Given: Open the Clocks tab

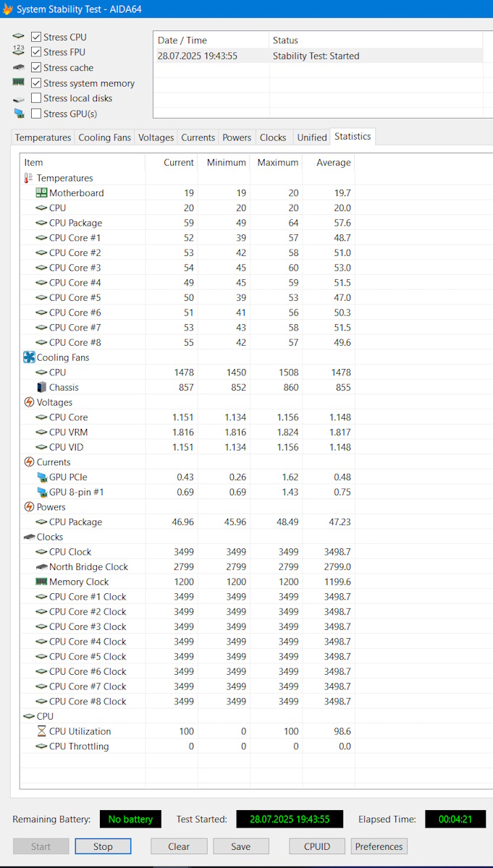Looking at the screenshot, I should (273, 137).
